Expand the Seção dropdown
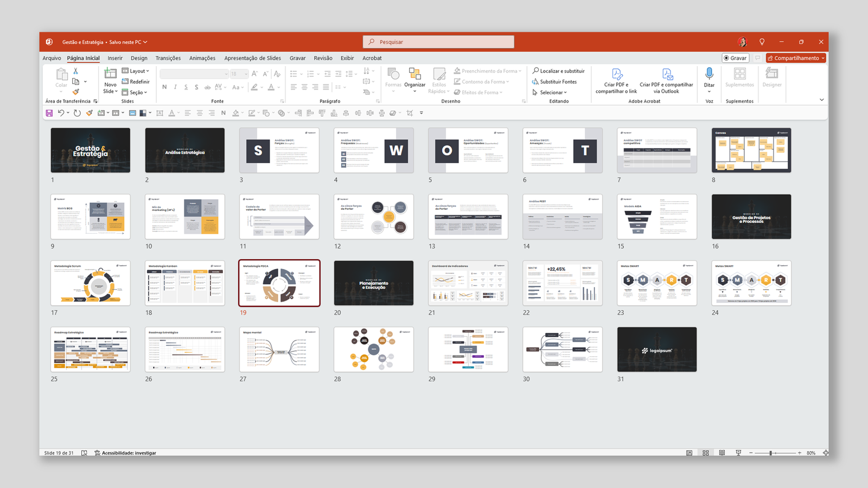The image size is (868, 488). (x=135, y=93)
